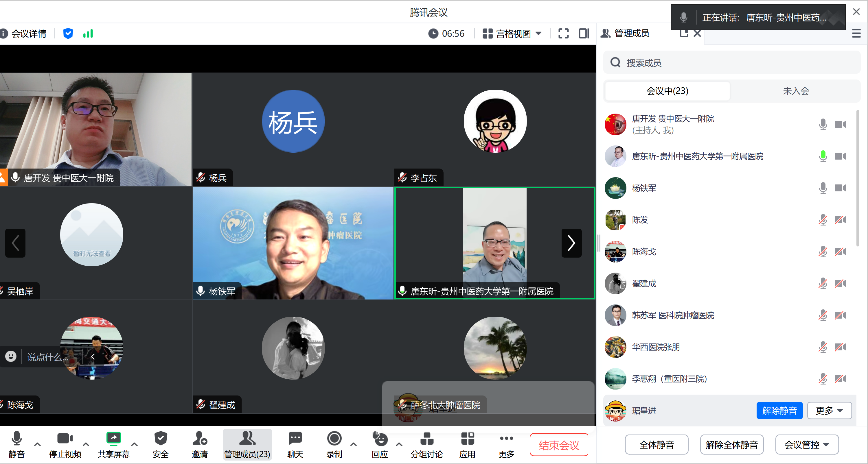The height and width of the screenshot is (464, 868).
Task: Unmute 陈发 microphone in member list
Action: coord(823,220)
